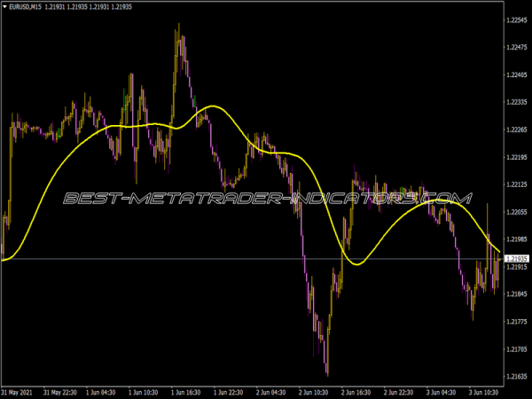Click the 3 Jun 10:30 time label

[x=482, y=391]
